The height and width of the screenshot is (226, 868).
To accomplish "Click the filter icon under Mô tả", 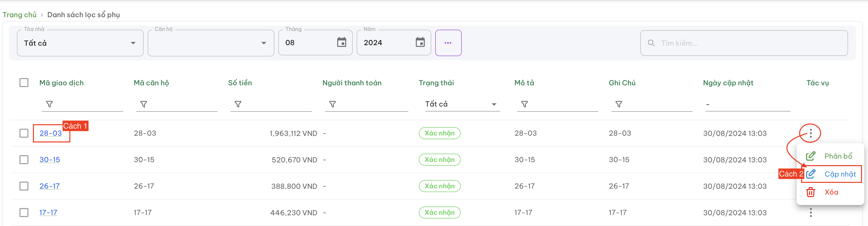I will tap(524, 105).
